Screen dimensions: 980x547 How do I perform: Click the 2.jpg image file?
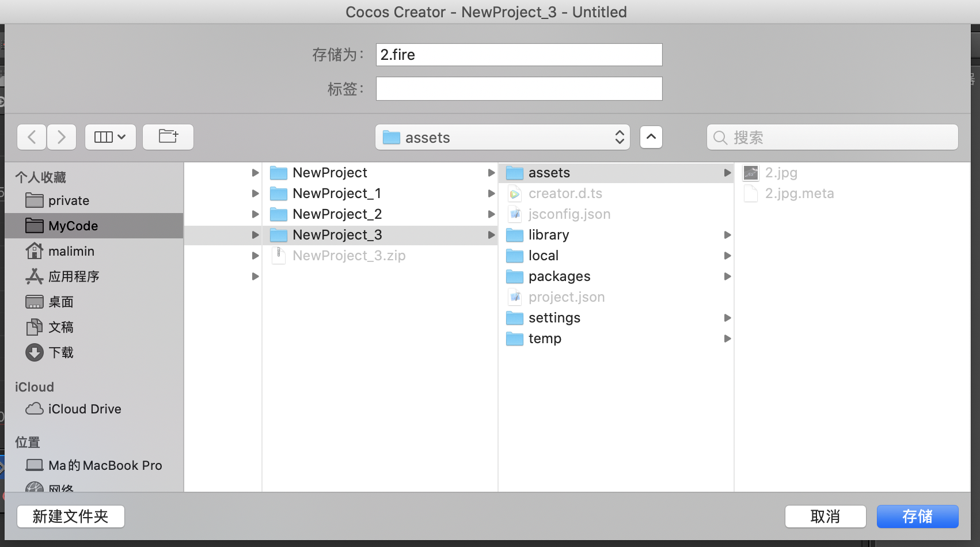point(852,173)
